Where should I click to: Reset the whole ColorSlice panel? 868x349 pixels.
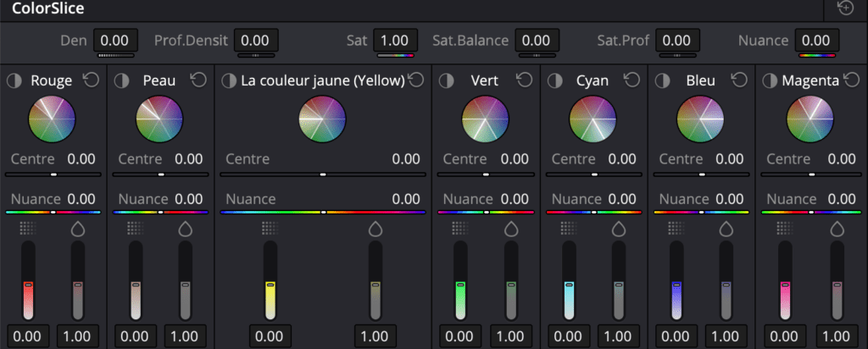coord(845,8)
